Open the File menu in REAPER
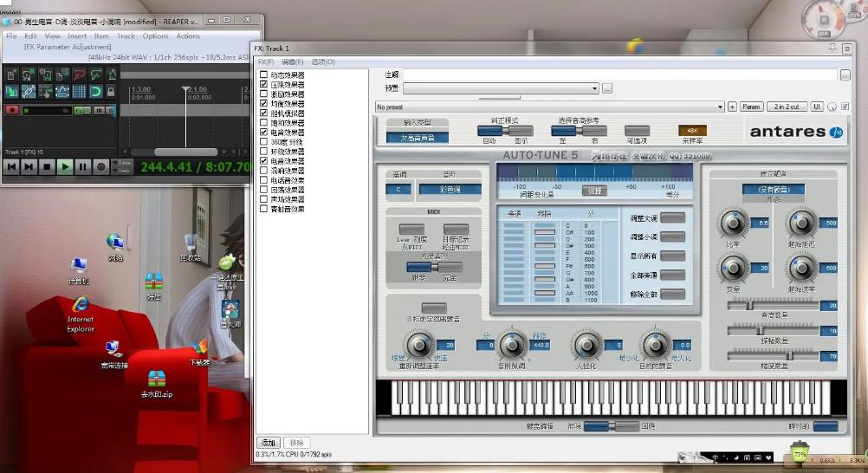The width and height of the screenshot is (868, 473). (11, 36)
